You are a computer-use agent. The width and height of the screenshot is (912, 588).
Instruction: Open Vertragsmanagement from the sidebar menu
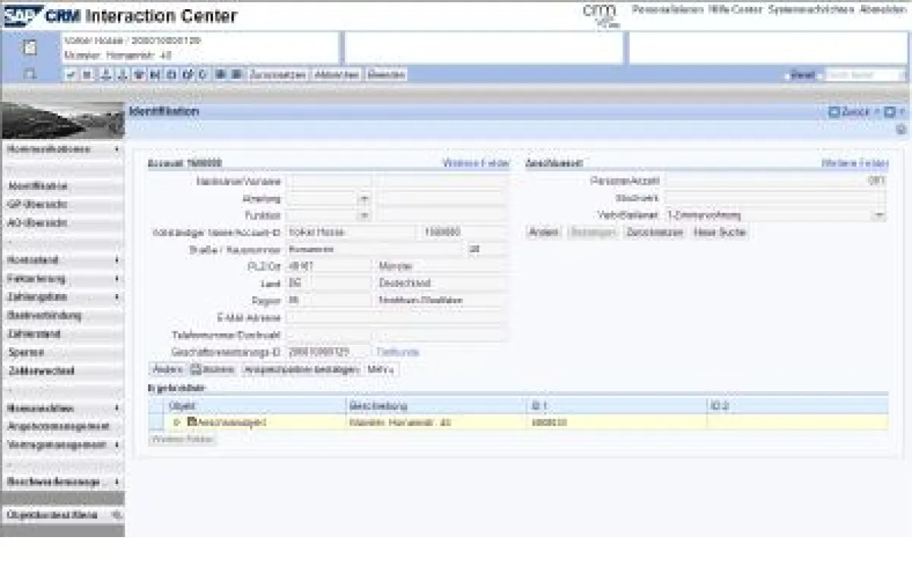pyautogui.click(x=53, y=444)
